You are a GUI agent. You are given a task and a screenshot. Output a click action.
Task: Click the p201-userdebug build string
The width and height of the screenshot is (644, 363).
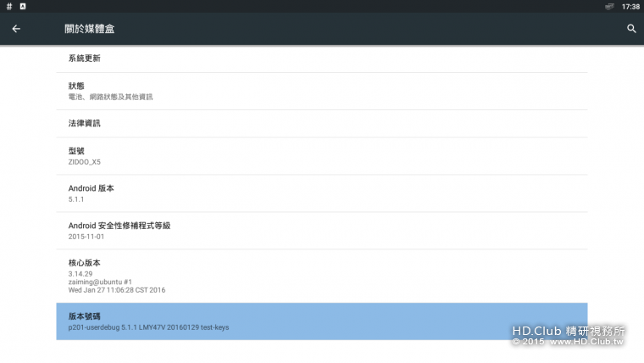[x=148, y=327]
